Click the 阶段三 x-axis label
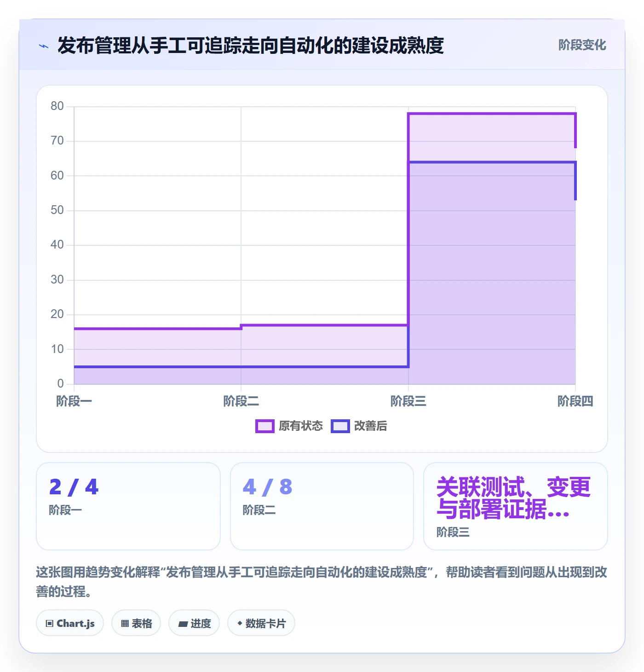 [x=408, y=401]
